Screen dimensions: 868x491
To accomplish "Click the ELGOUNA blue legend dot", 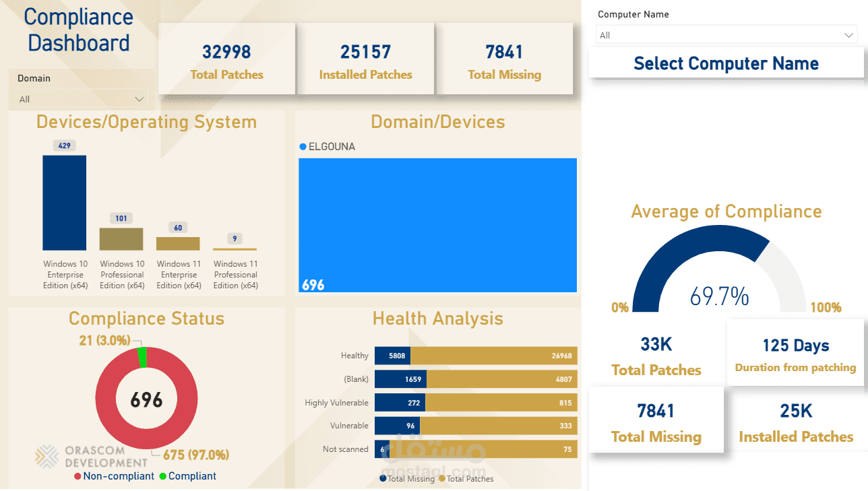I will 303,147.
